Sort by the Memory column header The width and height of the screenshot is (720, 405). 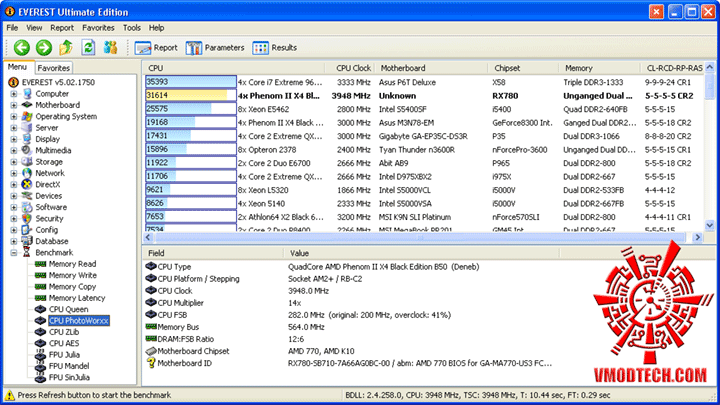click(x=600, y=68)
